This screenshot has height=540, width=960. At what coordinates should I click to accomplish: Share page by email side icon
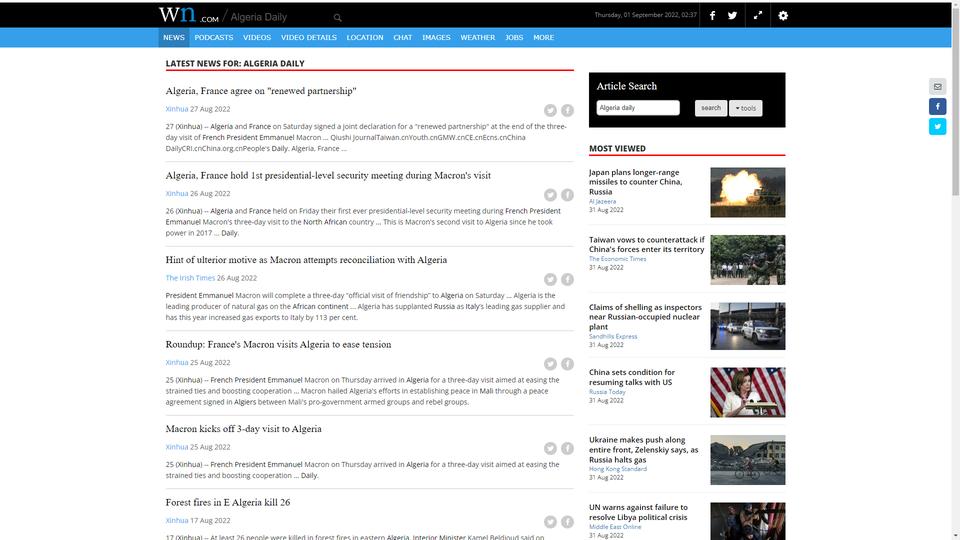point(937,86)
